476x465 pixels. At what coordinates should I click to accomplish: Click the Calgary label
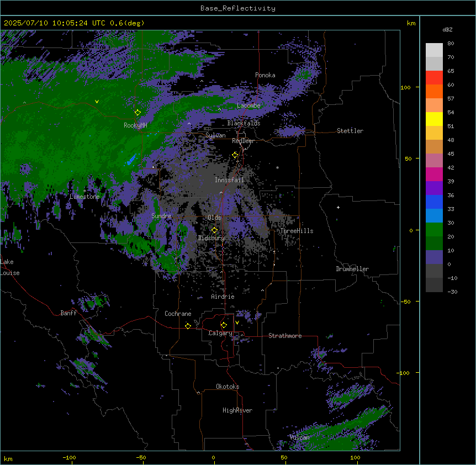pyautogui.click(x=220, y=333)
